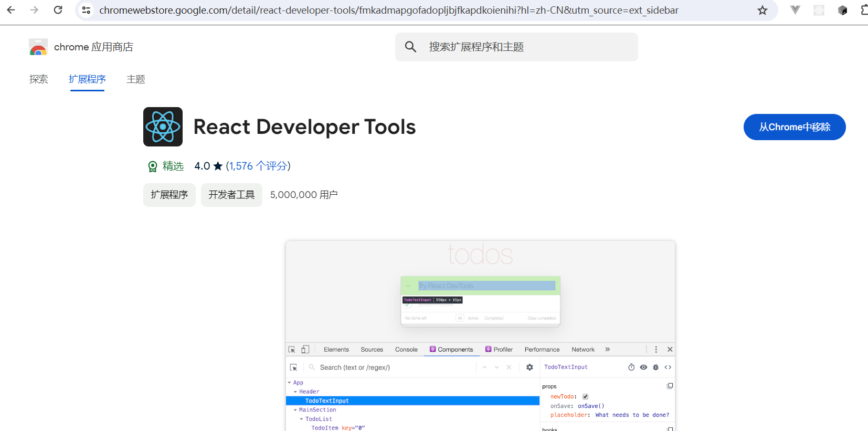Screen dimensions: 868x431
Task: Click the Vue devtools extension icon
Action: coord(795,10)
